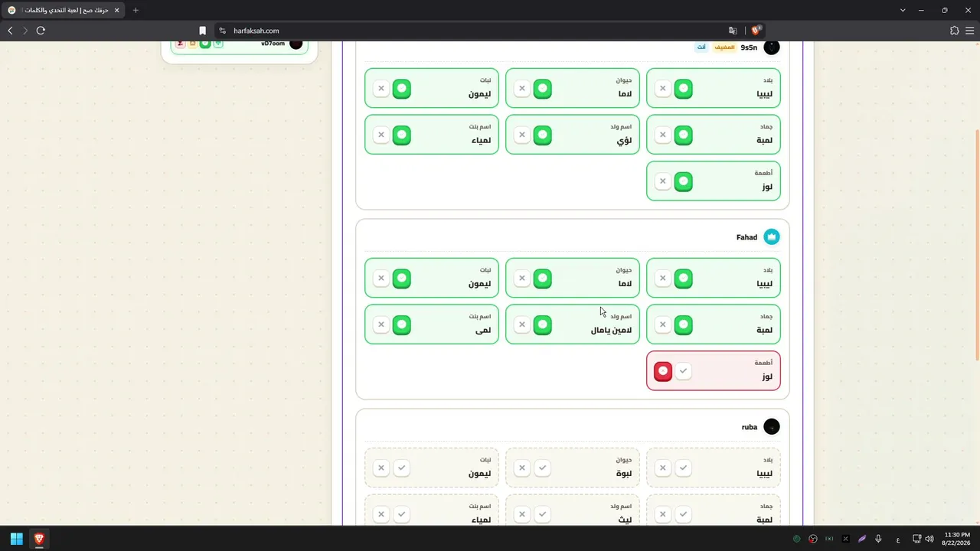
Task: Approve 9s5n's بلاد answer ليبيا
Action: [683, 89]
